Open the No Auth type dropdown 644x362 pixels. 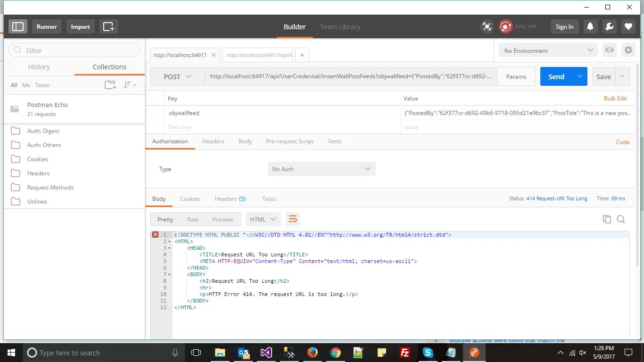(x=322, y=169)
